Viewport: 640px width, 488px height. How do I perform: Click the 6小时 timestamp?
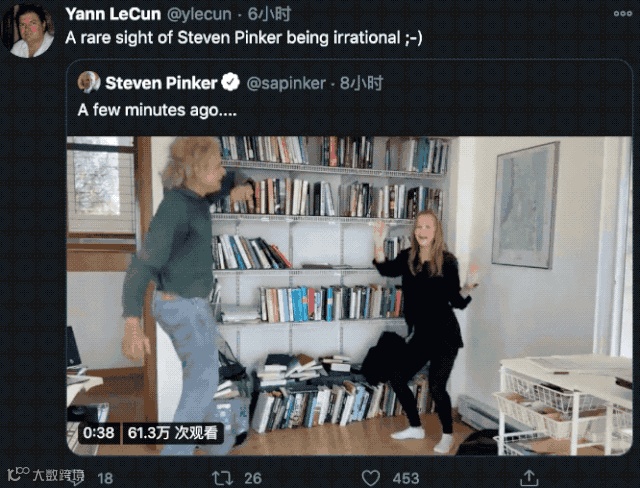(x=269, y=14)
